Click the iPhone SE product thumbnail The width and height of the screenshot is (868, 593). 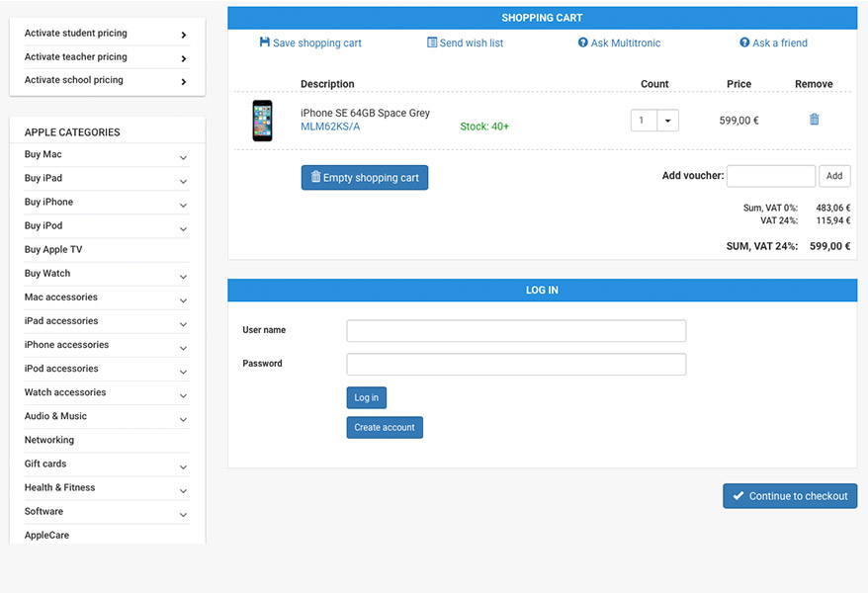click(262, 121)
